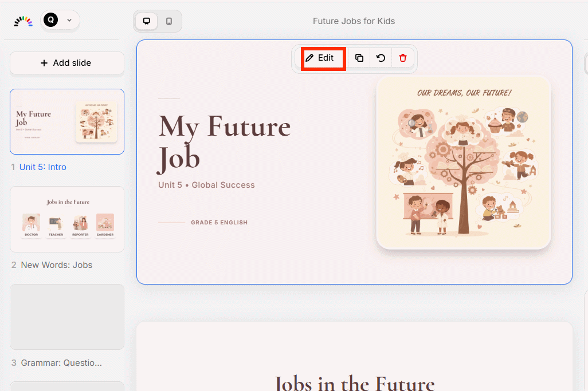Click the Unit 5: Intro slide label

(43, 167)
